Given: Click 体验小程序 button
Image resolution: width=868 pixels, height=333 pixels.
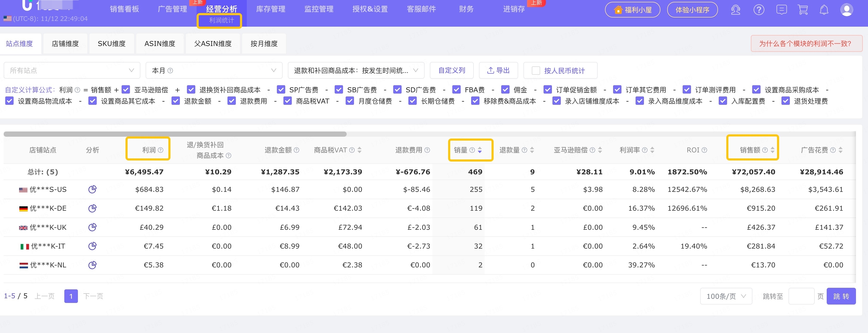Looking at the screenshot, I should pyautogui.click(x=692, y=10).
